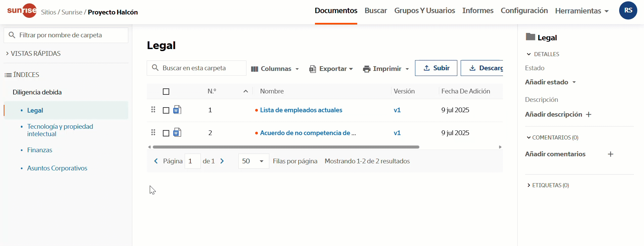This screenshot has width=644, height=246.
Task: Open version v1 of Acuerdo de no competencia
Action: point(397,133)
